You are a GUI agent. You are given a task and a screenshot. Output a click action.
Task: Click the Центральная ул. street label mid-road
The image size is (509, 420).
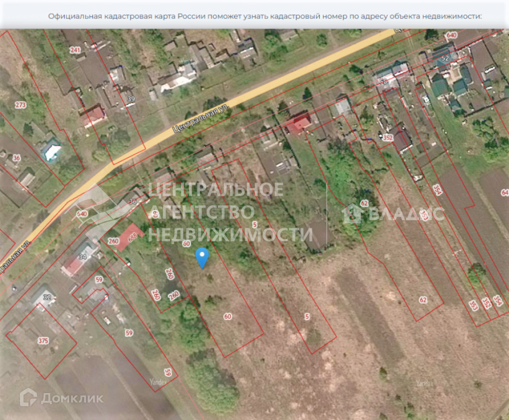202,118
